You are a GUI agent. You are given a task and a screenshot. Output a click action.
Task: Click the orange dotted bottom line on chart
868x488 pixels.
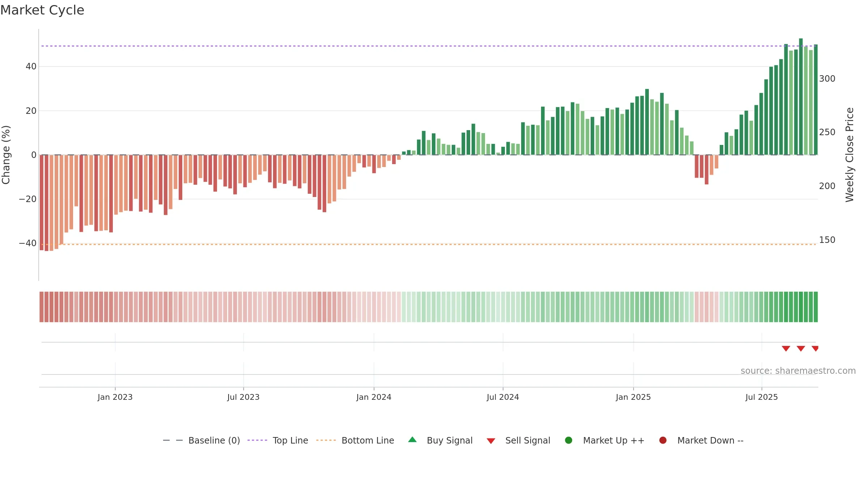point(429,244)
